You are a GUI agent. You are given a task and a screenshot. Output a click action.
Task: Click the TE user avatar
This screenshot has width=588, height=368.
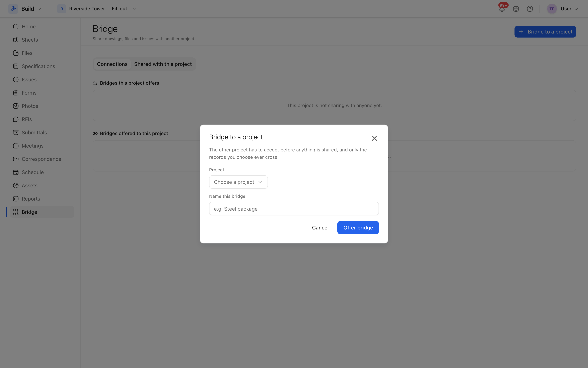click(x=552, y=9)
